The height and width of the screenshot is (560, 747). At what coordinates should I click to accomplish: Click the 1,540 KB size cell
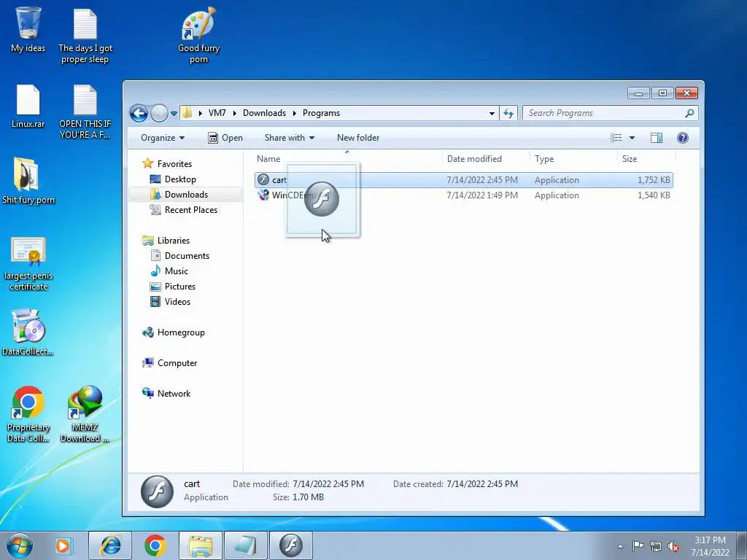click(654, 195)
